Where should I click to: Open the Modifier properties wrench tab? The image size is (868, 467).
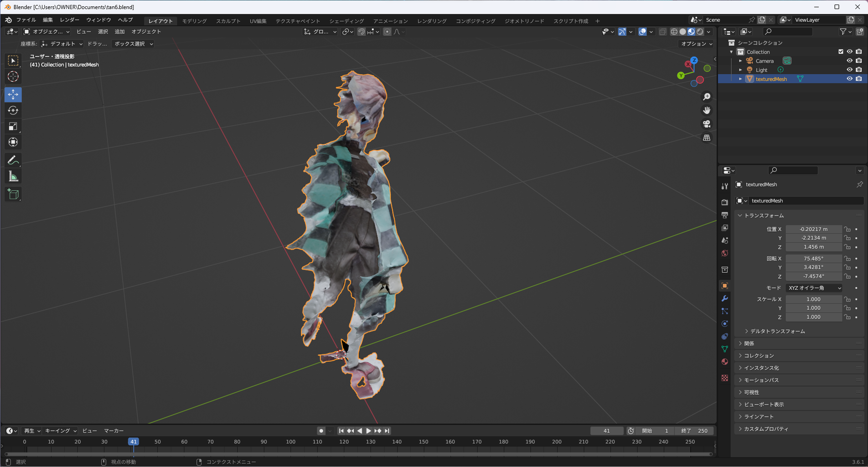tap(725, 298)
